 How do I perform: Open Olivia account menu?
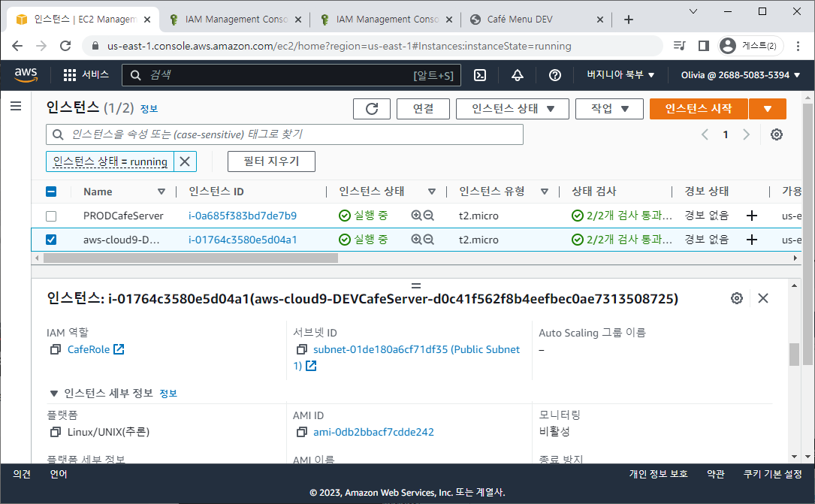(x=740, y=75)
